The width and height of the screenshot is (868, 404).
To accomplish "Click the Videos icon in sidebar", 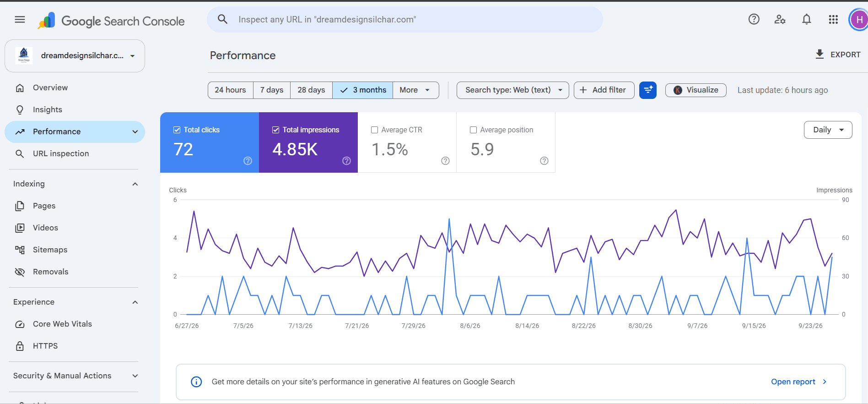I will click(20, 228).
